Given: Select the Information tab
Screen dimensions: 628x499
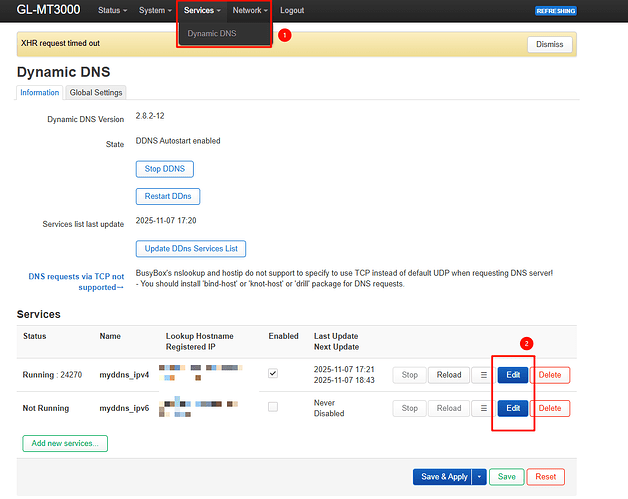Looking at the screenshot, I should pos(40,93).
